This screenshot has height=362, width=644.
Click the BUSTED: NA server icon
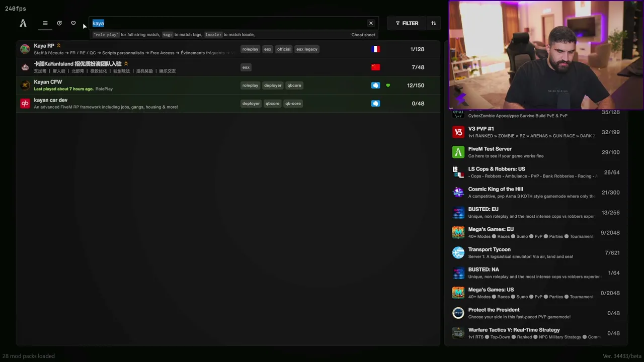pyautogui.click(x=458, y=273)
